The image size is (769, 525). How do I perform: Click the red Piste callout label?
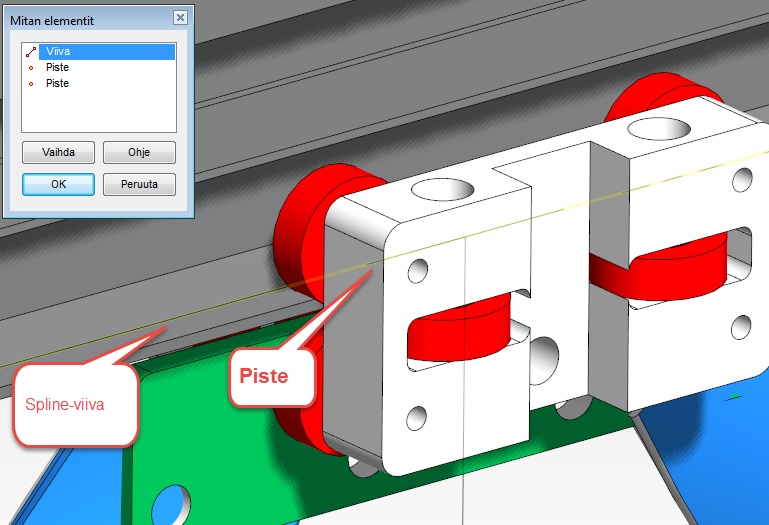[x=263, y=377]
